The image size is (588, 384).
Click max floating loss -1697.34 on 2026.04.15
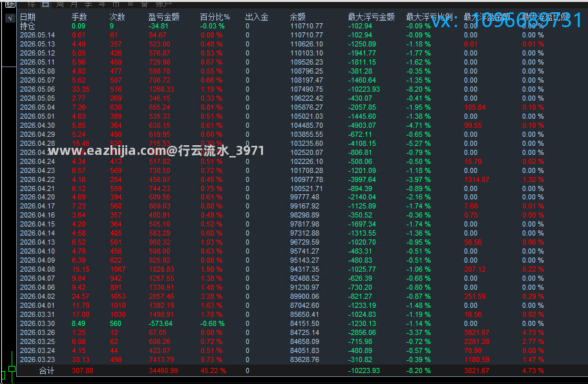(x=362, y=224)
